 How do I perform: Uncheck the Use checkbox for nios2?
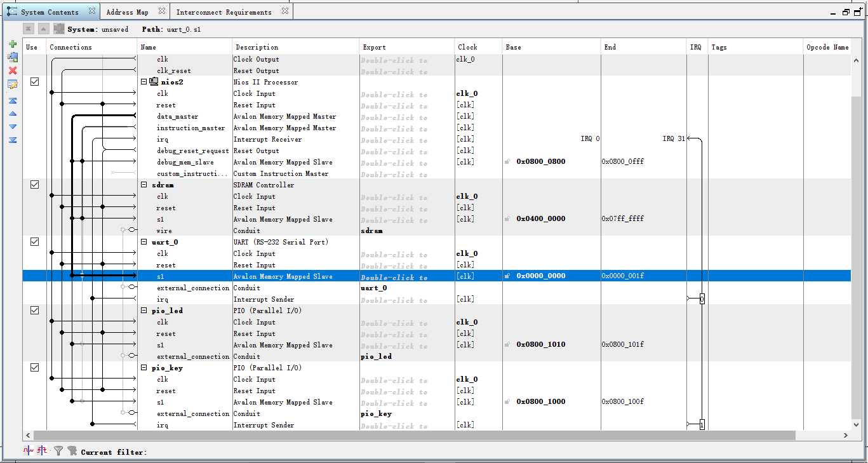click(x=35, y=82)
